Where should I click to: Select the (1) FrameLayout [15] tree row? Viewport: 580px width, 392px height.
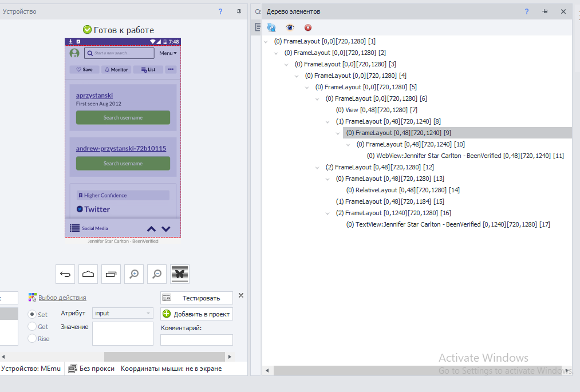coord(390,201)
